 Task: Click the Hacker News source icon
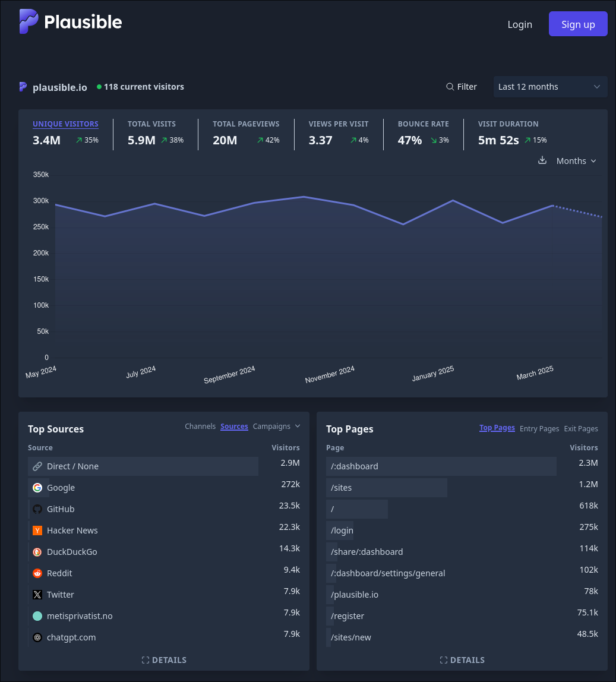tap(37, 530)
